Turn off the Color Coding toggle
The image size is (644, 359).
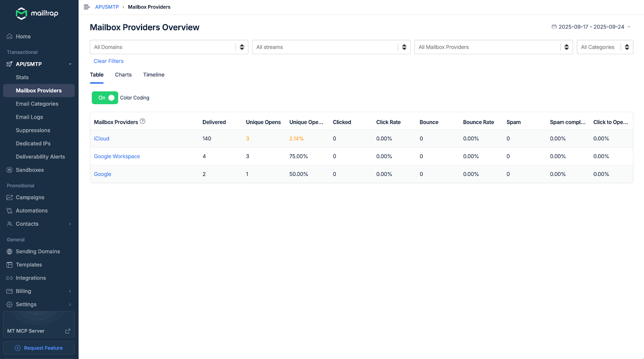[x=105, y=98]
